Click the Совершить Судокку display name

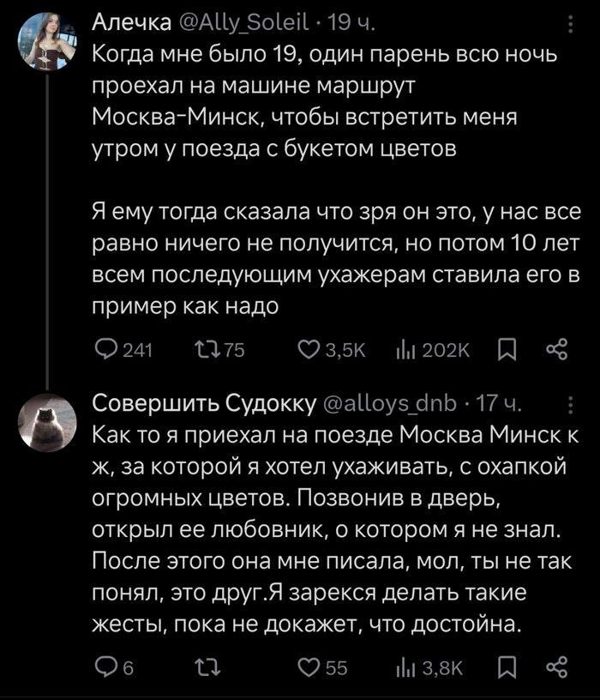tap(204, 403)
